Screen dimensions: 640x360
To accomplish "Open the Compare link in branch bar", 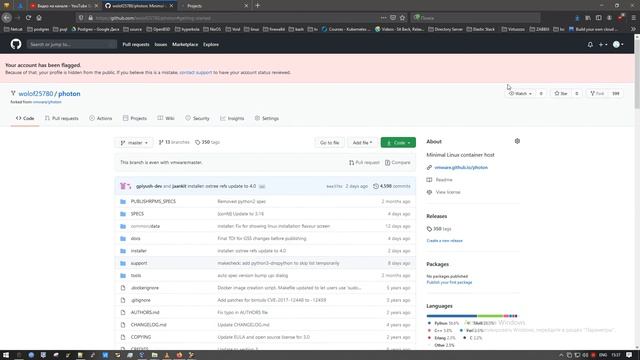I will point(398,162).
